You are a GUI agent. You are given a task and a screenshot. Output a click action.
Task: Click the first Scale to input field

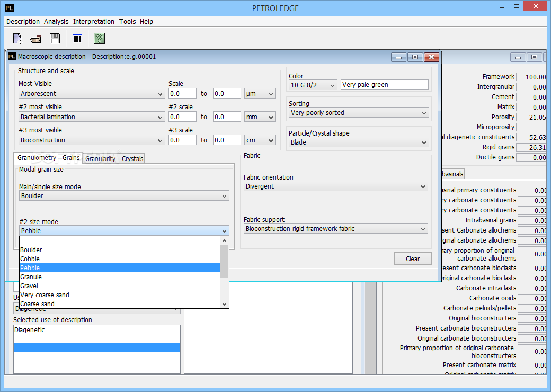(x=227, y=94)
